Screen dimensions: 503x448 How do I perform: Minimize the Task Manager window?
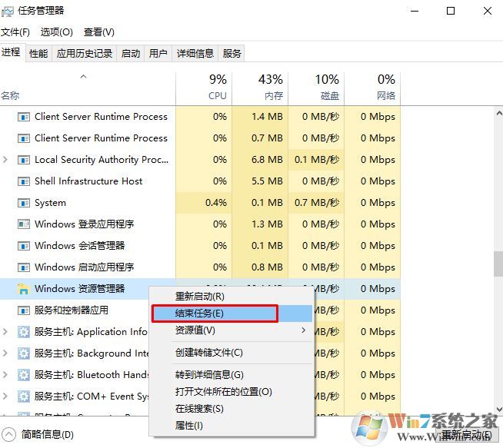coord(415,12)
